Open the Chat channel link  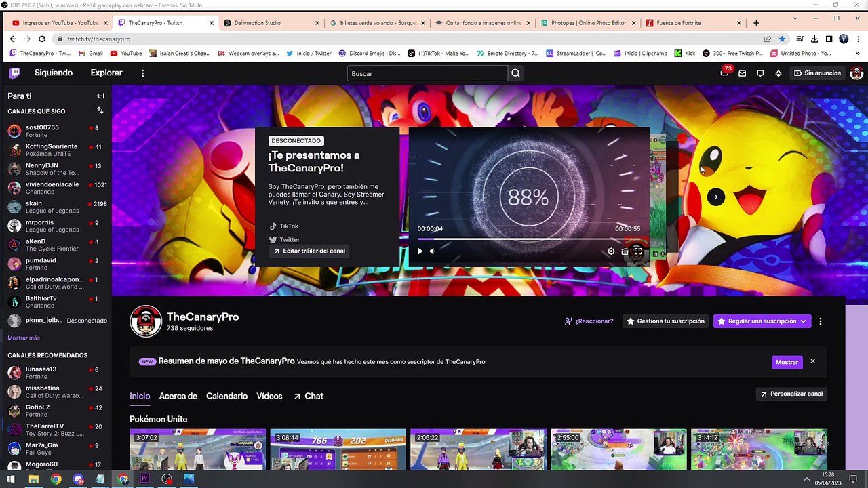tap(309, 396)
